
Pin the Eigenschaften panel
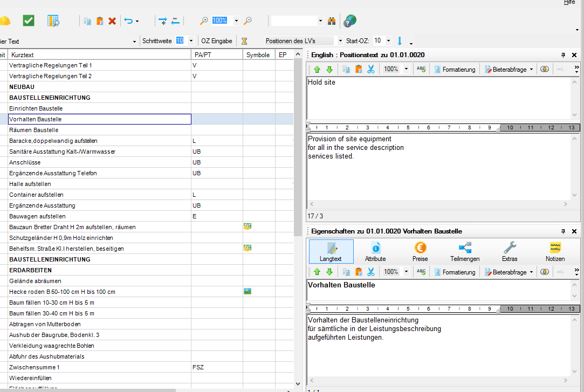click(563, 231)
